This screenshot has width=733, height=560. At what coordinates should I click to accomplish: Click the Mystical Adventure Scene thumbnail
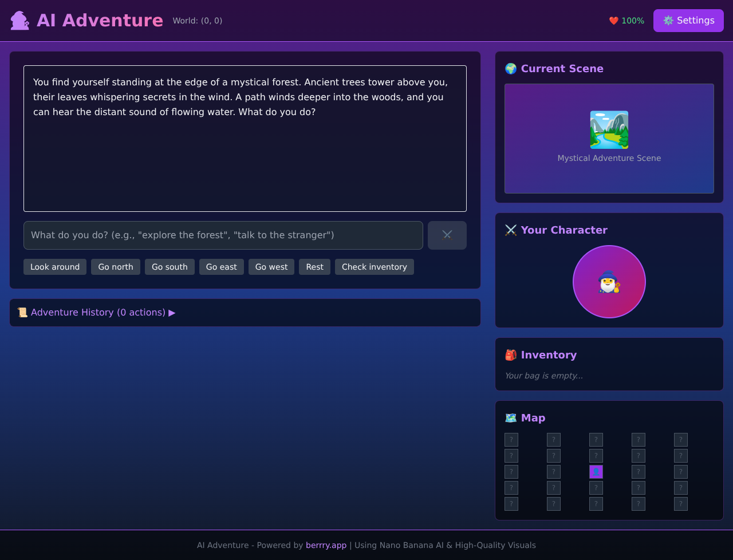pos(609,129)
